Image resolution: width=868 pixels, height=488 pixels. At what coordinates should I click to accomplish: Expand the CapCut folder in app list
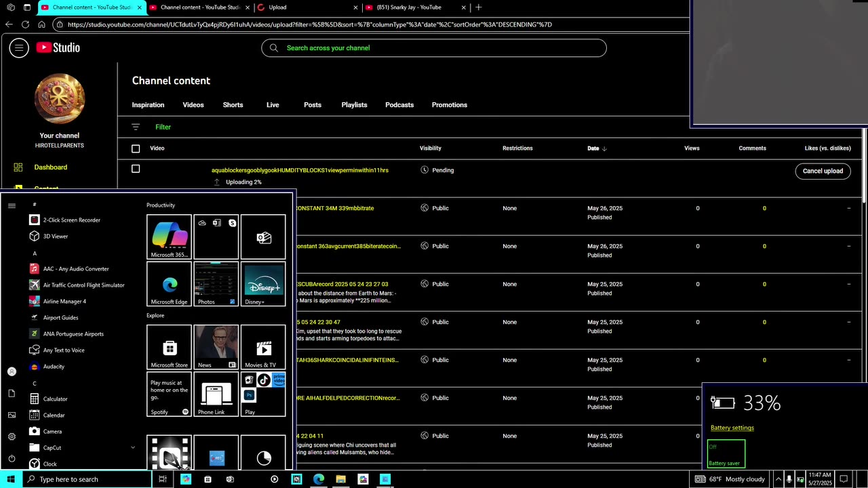133,448
